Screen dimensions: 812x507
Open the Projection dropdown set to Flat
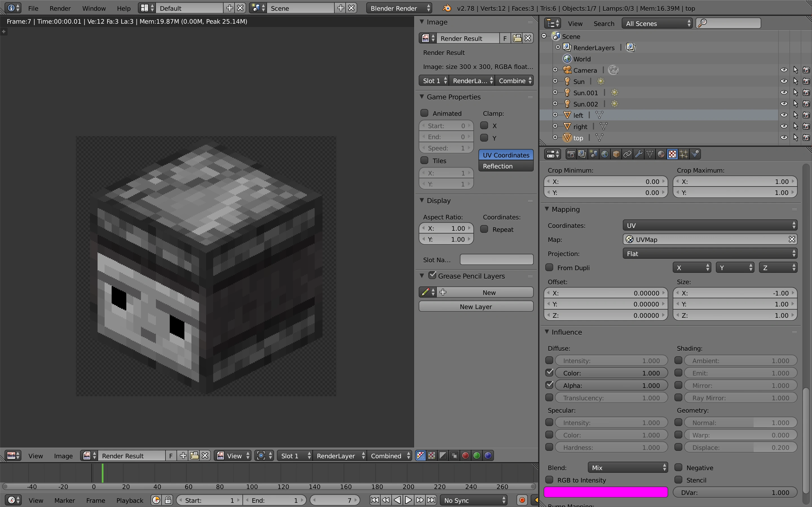pyautogui.click(x=710, y=253)
